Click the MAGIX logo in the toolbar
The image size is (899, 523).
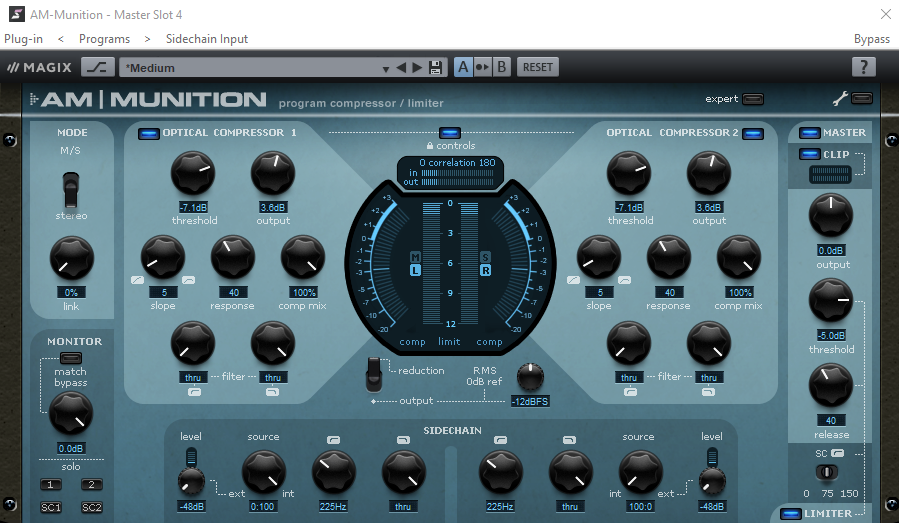pyautogui.click(x=39, y=68)
